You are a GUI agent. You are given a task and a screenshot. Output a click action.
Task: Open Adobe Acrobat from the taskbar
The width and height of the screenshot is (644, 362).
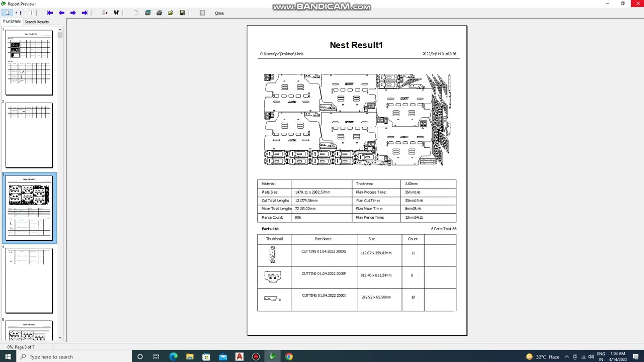click(239, 356)
